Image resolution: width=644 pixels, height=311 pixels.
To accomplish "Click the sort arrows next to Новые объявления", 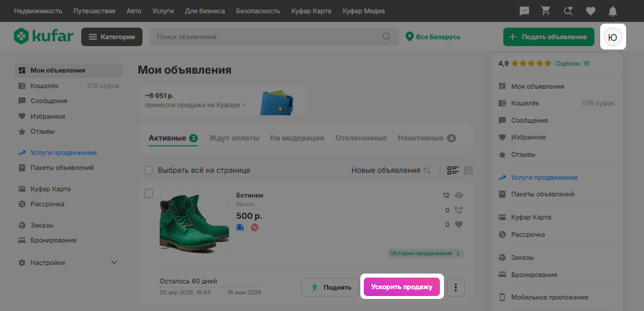I will [427, 170].
